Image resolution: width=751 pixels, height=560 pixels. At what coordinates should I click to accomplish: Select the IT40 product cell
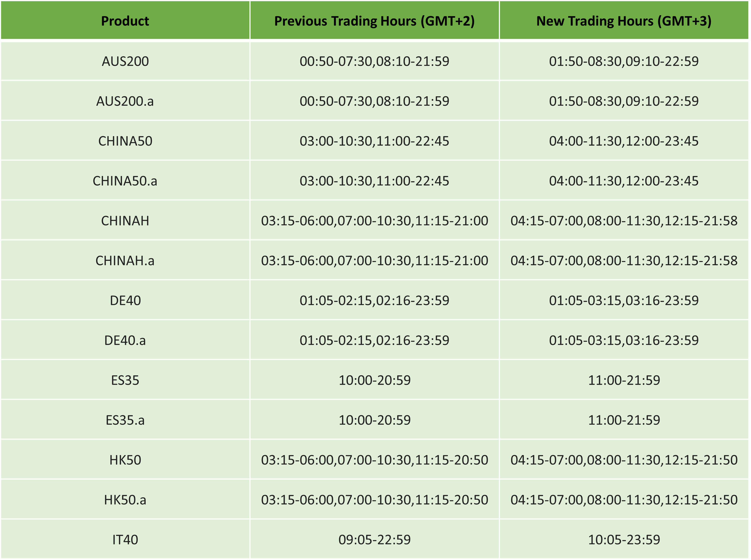[125, 540]
